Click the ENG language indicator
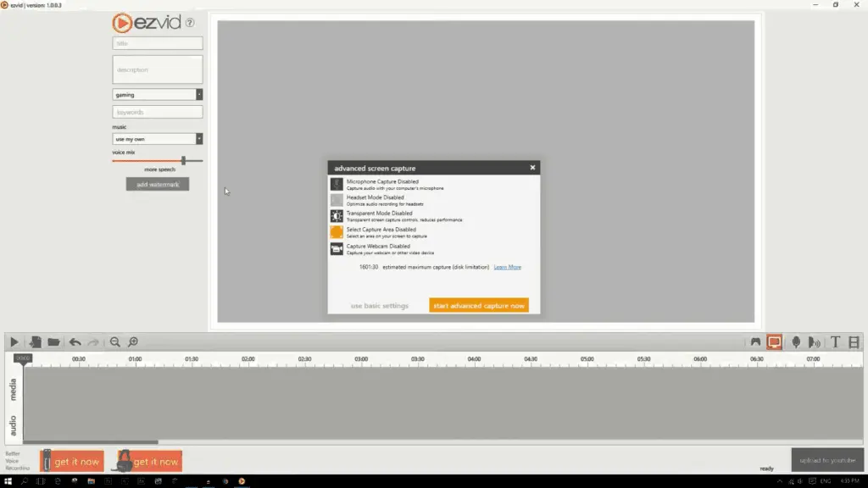 point(826,481)
